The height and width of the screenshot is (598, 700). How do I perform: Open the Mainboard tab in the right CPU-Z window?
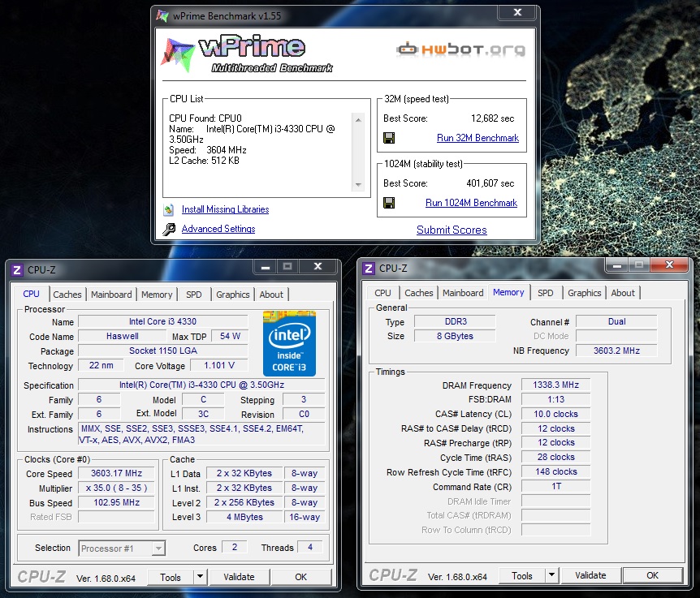coord(463,293)
